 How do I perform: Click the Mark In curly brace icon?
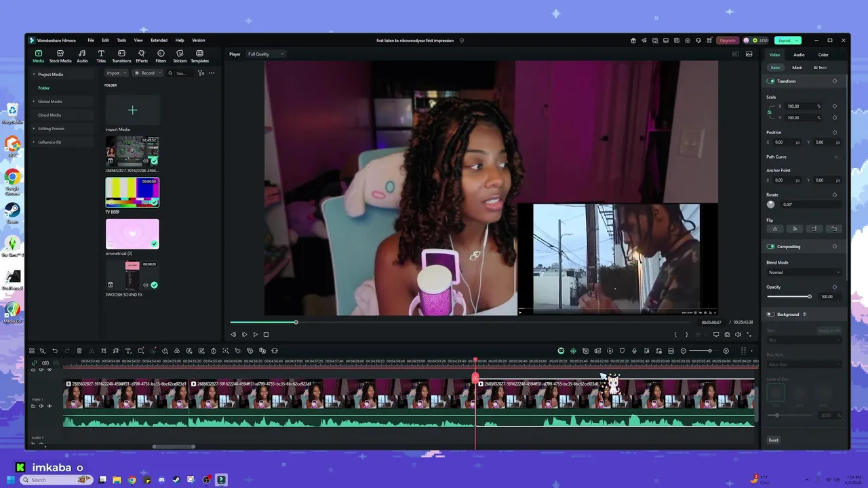675,334
